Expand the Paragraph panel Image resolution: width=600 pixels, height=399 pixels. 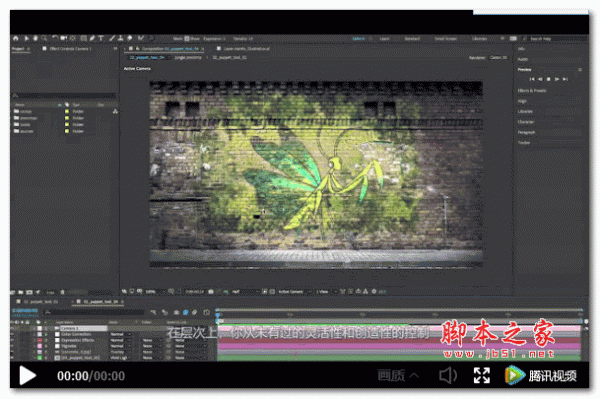(527, 132)
